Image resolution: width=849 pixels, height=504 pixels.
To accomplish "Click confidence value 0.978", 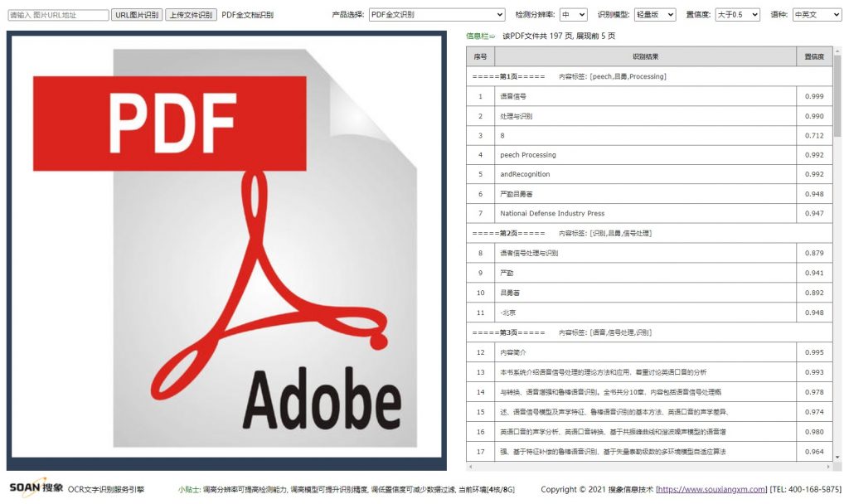I will [814, 392].
